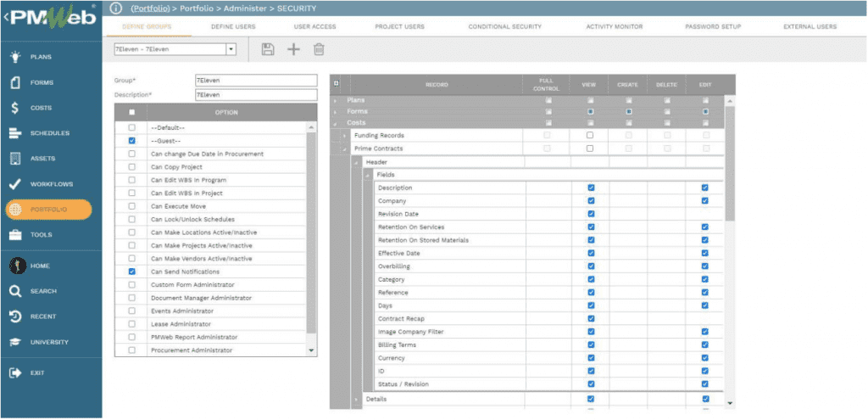Open Forms via the document icon

click(x=16, y=82)
